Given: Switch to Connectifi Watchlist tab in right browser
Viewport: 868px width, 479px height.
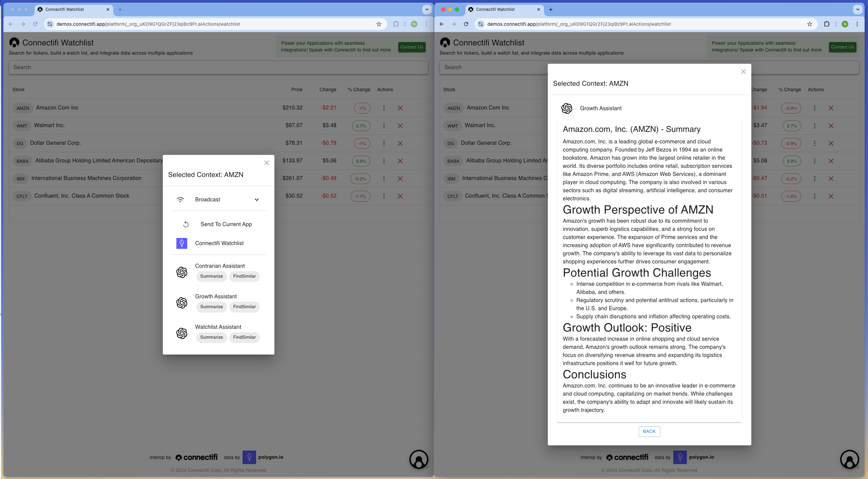Looking at the screenshot, I should point(504,9).
